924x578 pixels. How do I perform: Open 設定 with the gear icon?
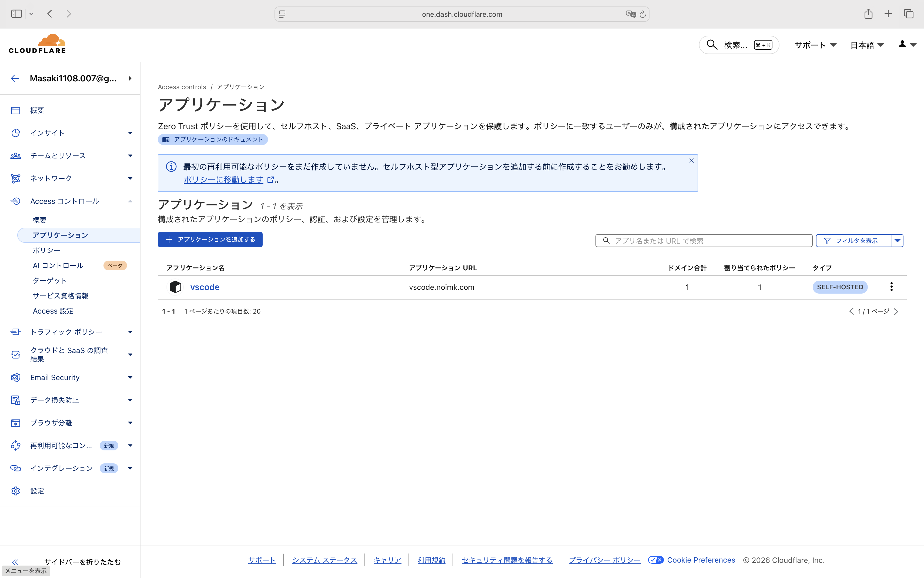16,491
